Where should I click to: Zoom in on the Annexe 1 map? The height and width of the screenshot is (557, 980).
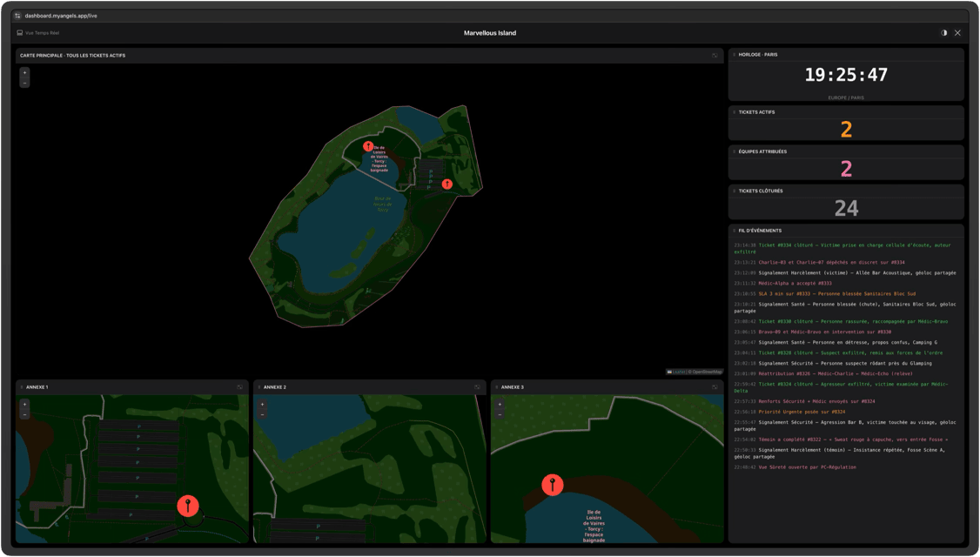(25, 405)
